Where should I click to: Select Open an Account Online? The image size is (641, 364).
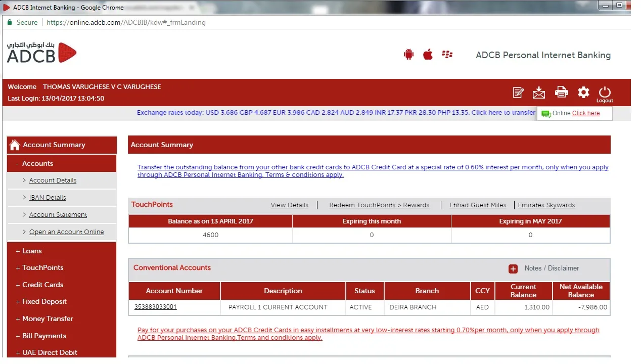click(66, 232)
